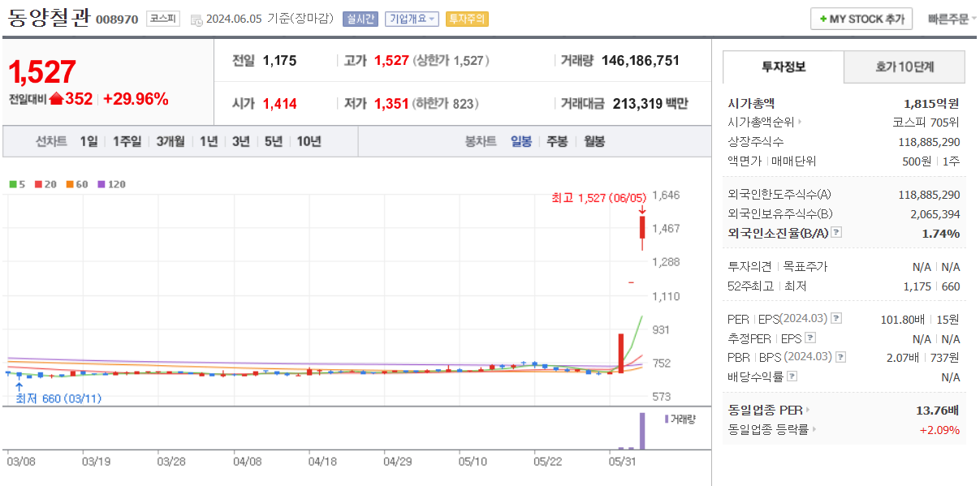Open help icon next to PBR BPS(2024.03)

click(x=840, y=357)
